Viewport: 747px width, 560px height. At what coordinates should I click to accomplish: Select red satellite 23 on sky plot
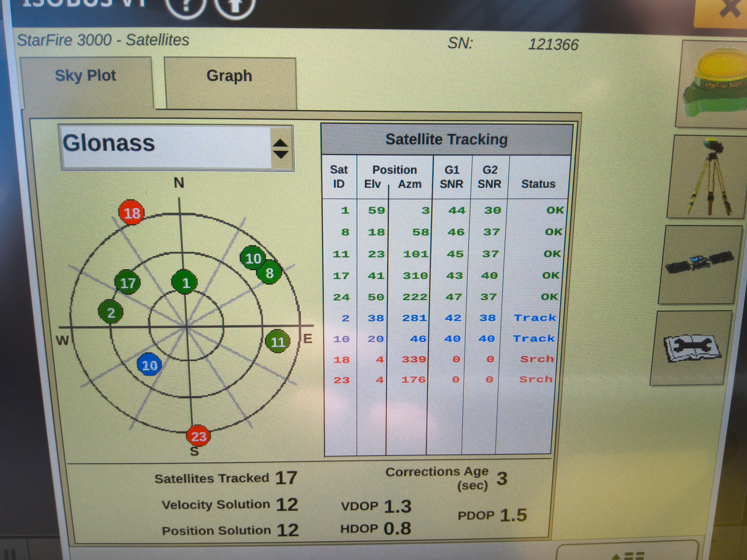click(x=199, y=437)
